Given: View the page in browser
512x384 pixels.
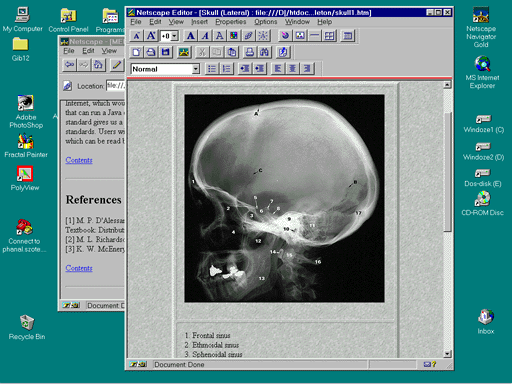Looking at the screenshot, I should pyautogui.click(x=183, y=52).
